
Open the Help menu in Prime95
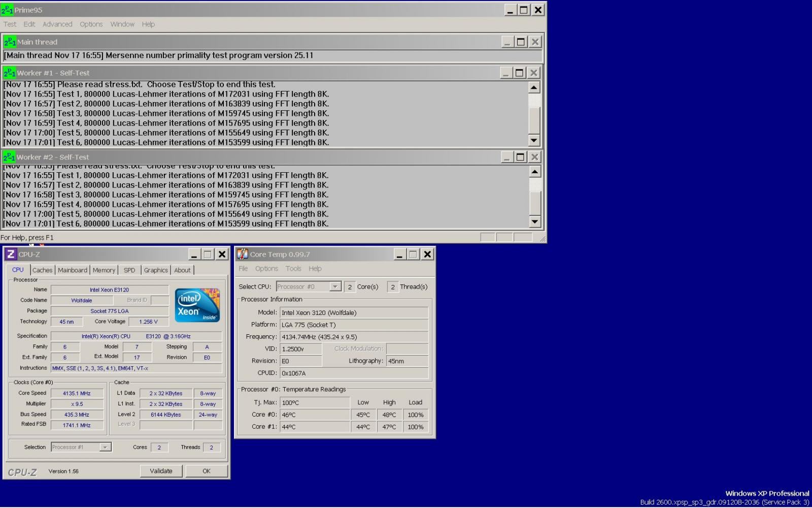tap(148, 24)
